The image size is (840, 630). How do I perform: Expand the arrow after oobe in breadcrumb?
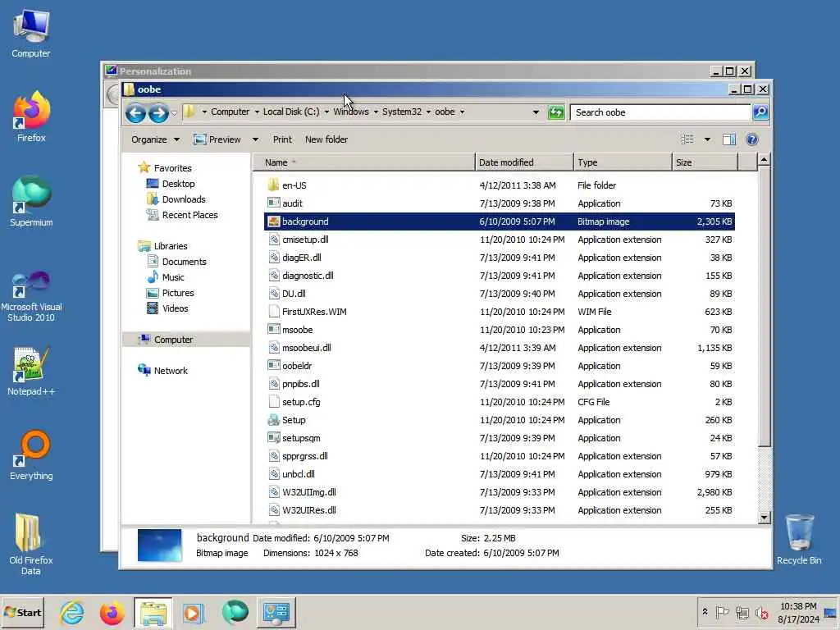pos(462,112)
